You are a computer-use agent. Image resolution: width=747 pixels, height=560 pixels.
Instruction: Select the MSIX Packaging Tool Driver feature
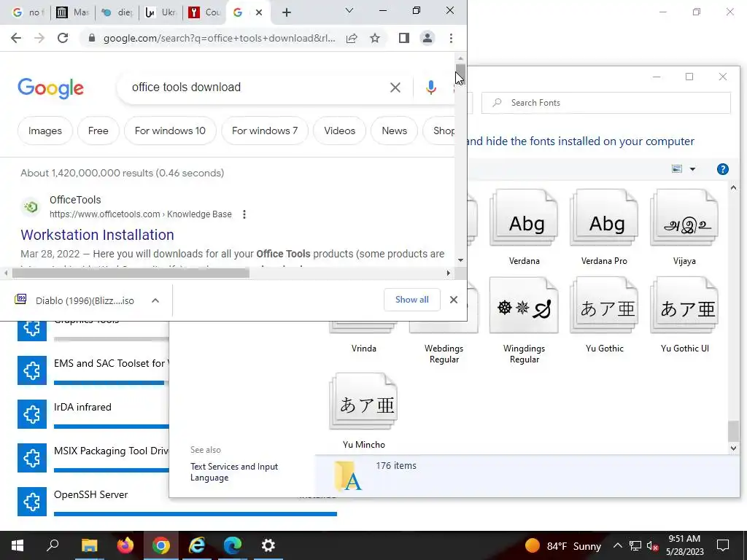tap(93, 458)
